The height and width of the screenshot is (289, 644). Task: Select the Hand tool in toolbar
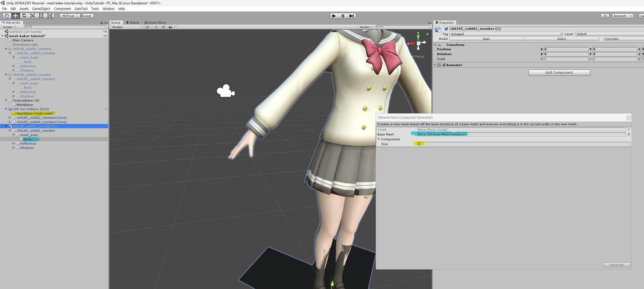click(x=7, y=16)
